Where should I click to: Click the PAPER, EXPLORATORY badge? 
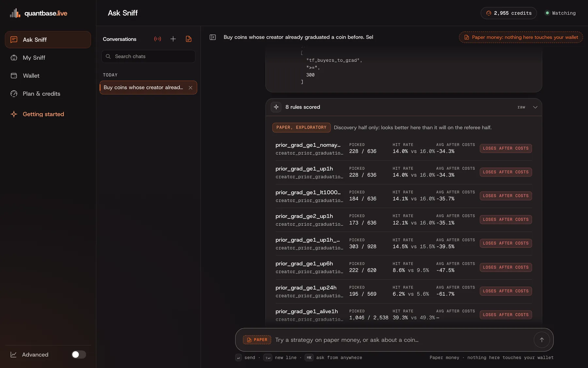(x=301, y=128)
